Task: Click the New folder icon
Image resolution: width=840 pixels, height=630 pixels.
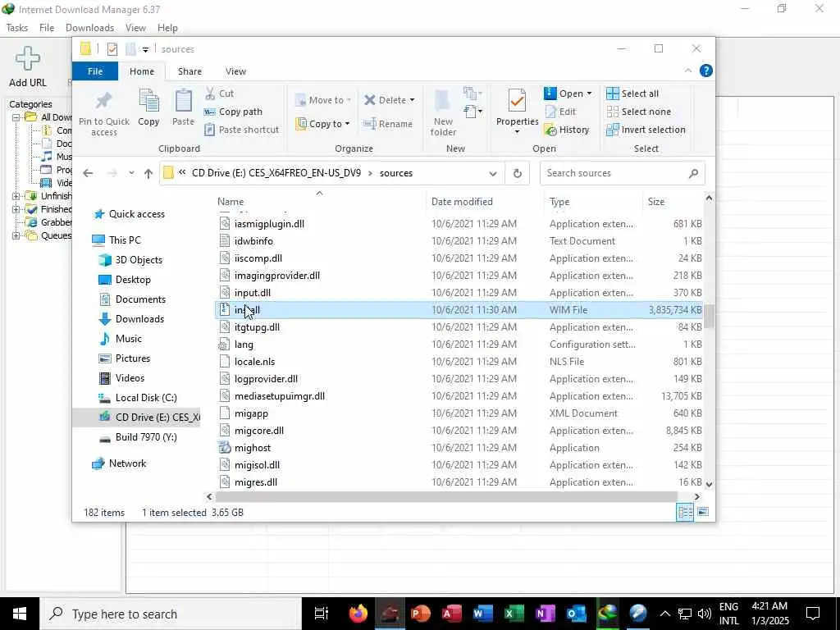Action: pyautogui.click(x=442, y=102)
